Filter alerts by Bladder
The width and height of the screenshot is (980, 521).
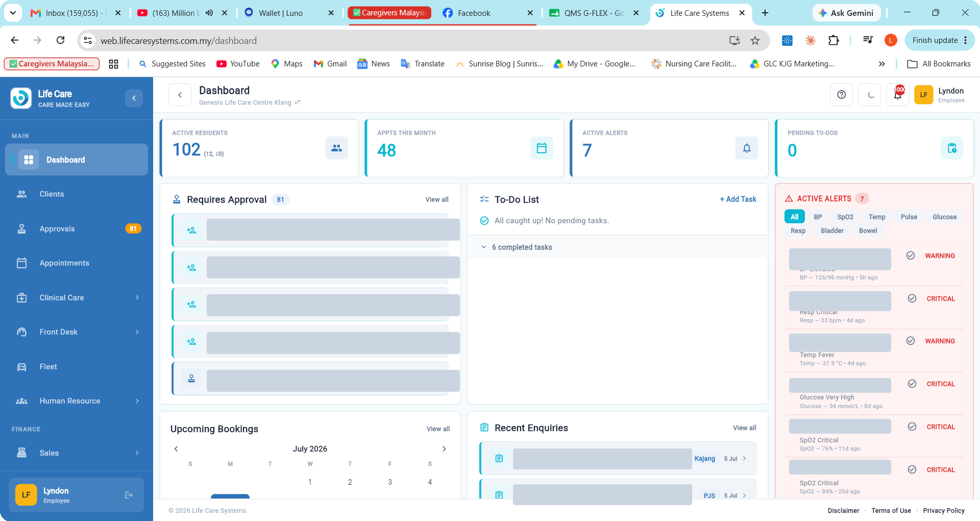tap(832, 231)
